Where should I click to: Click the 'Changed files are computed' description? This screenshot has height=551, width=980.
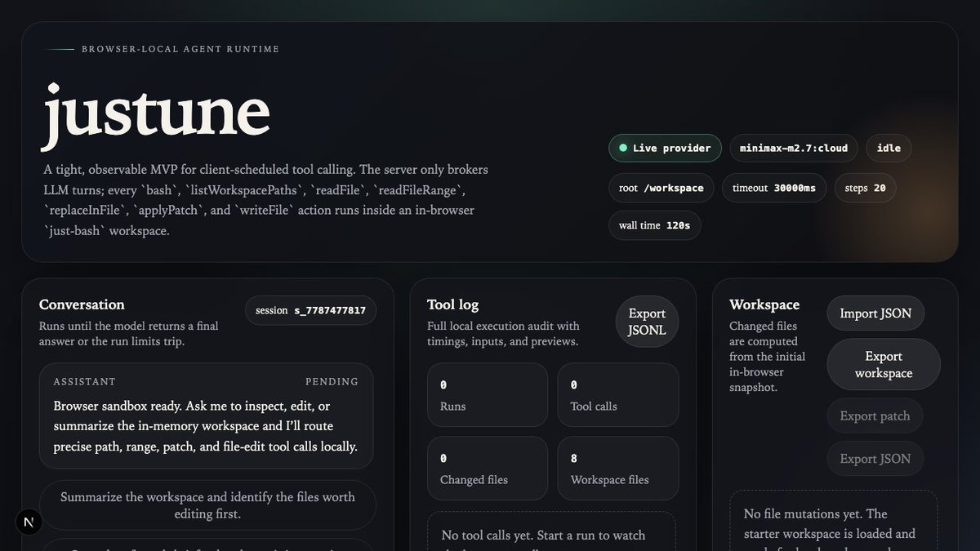pyautogui.click(x=768, y=357)
